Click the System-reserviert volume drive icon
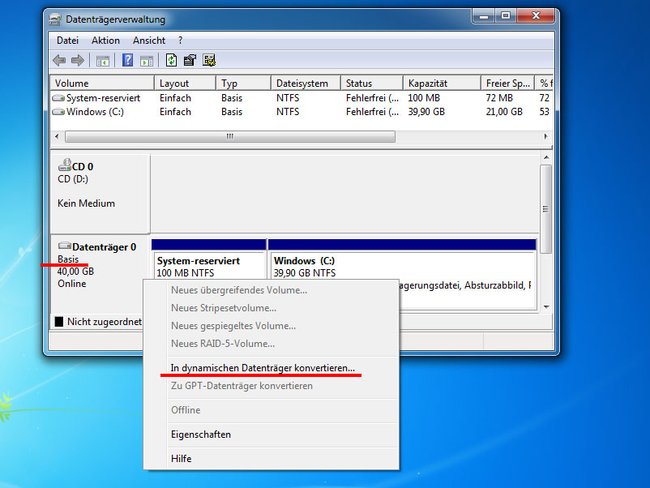650x488 pixels. (x=58, y=98)
